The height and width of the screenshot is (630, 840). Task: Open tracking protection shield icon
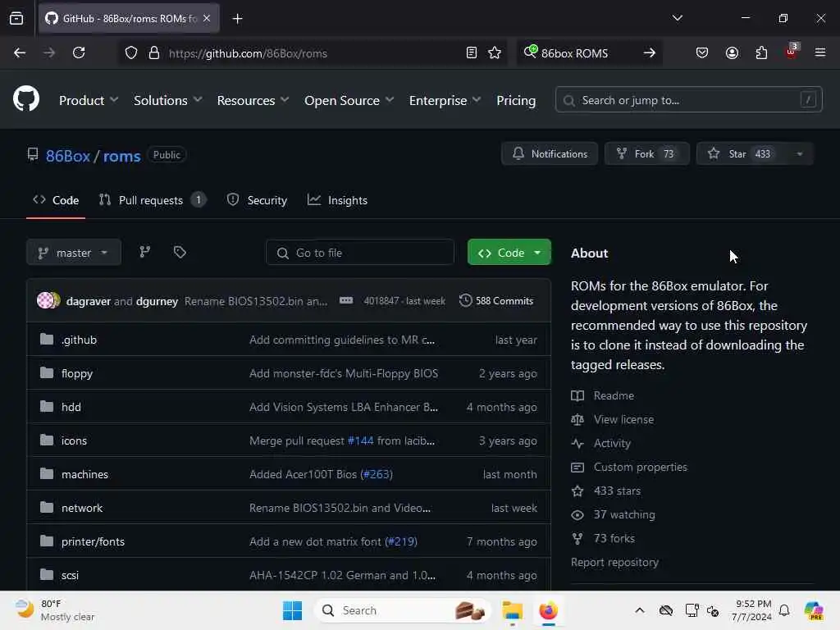pos(131,52)
